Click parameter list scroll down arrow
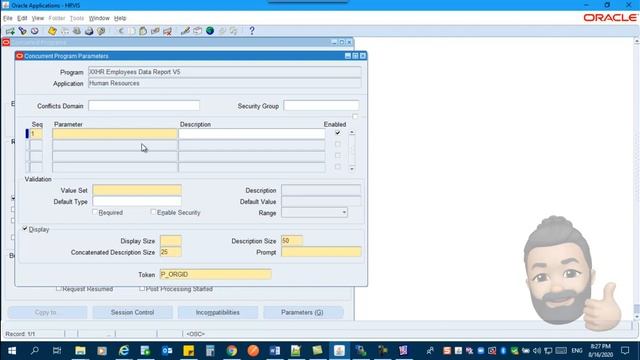This screenshot has height=360, width=640. pos(352,169)
